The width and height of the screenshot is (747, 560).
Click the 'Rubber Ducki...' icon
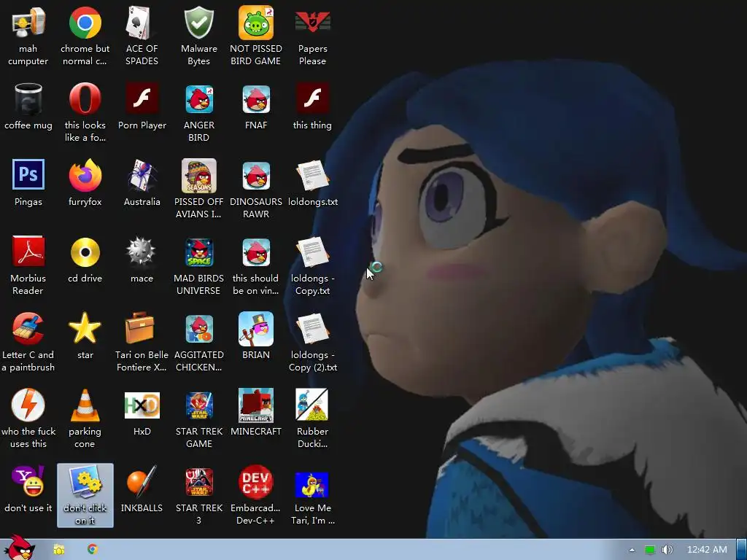point(312,404)
